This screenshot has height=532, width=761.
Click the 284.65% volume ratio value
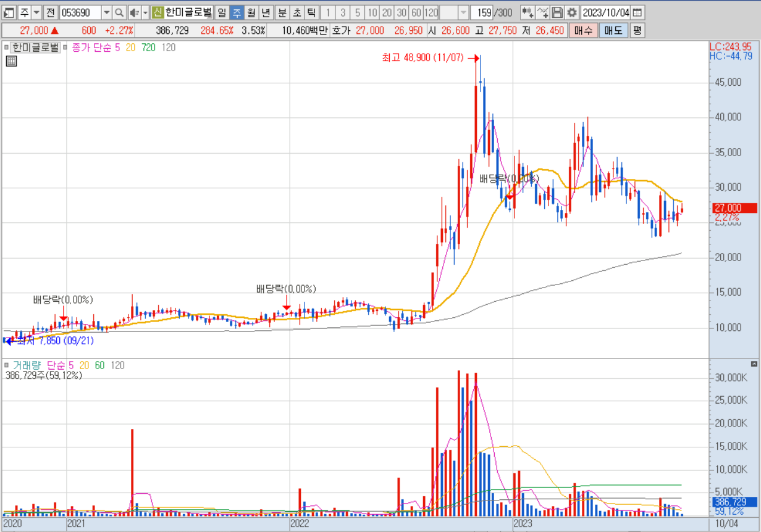(x=216, y=30)
